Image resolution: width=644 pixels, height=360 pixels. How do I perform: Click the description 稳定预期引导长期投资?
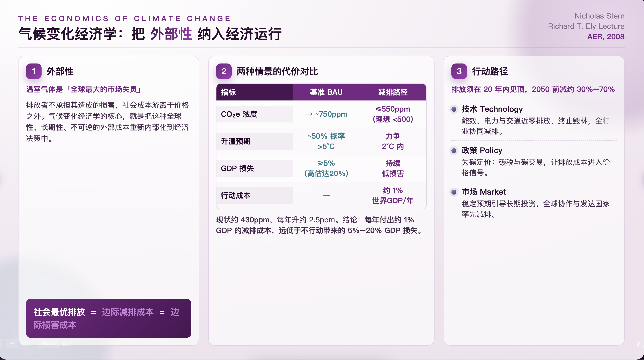point(536,209)
